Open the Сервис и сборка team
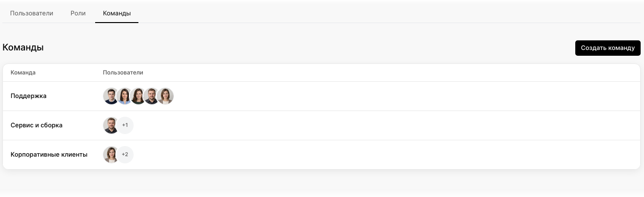Screen dimensions: 644x197 (x=37, y=125)
